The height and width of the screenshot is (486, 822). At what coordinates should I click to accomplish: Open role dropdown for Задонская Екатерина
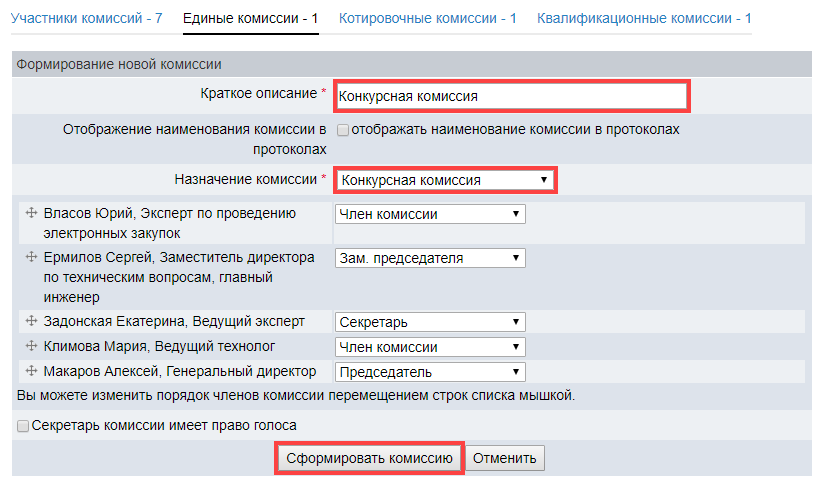click(429, 322)
